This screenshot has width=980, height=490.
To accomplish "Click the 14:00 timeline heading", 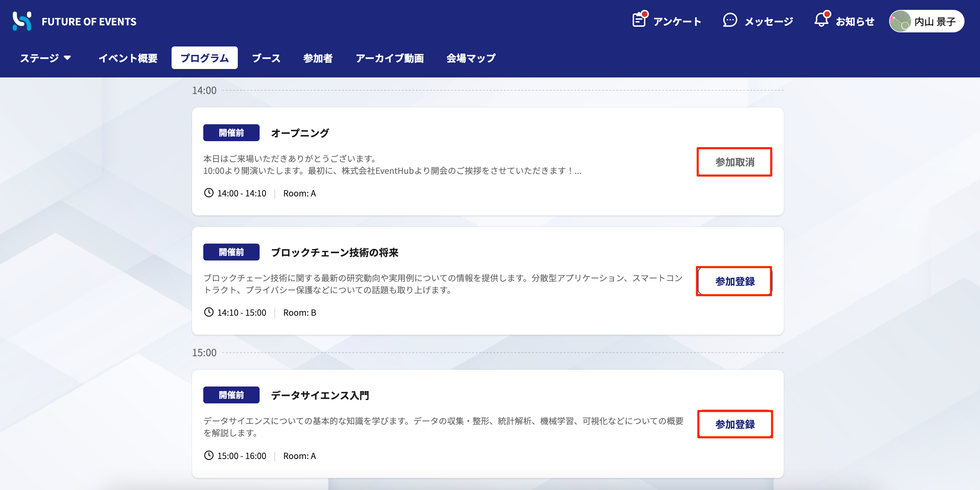I will 204,90.
